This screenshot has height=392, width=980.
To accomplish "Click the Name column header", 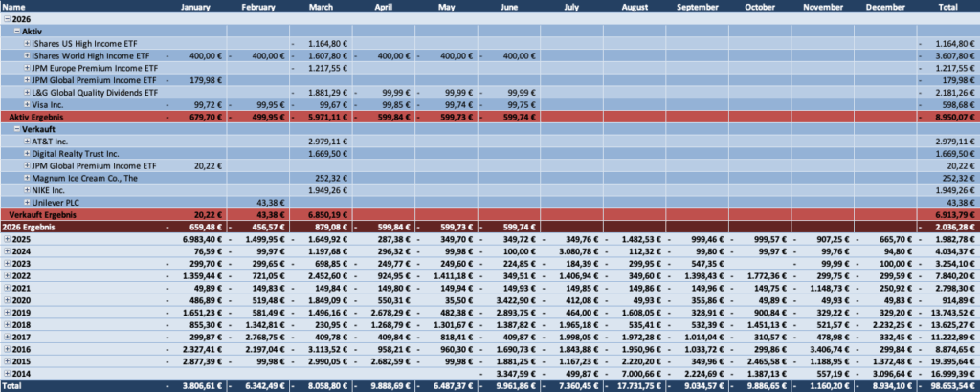I will [x=13, y=7].
